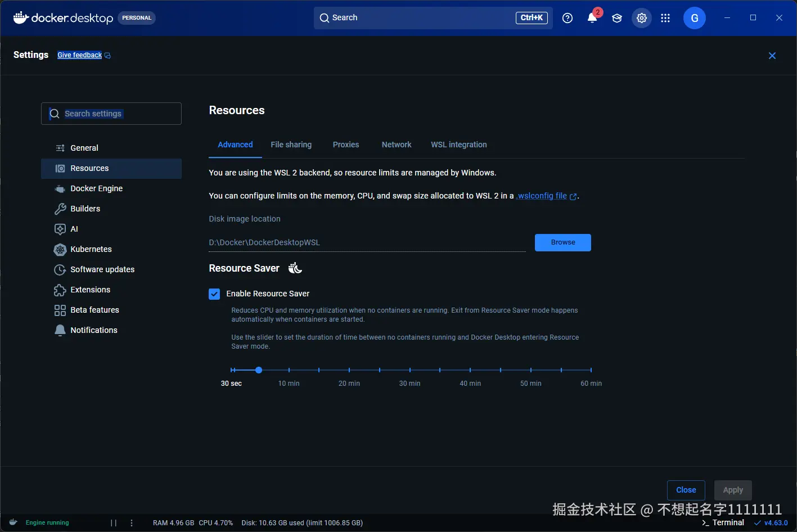Click the external-link icon after .wslconfig file
797x532 pixels.
573,196
